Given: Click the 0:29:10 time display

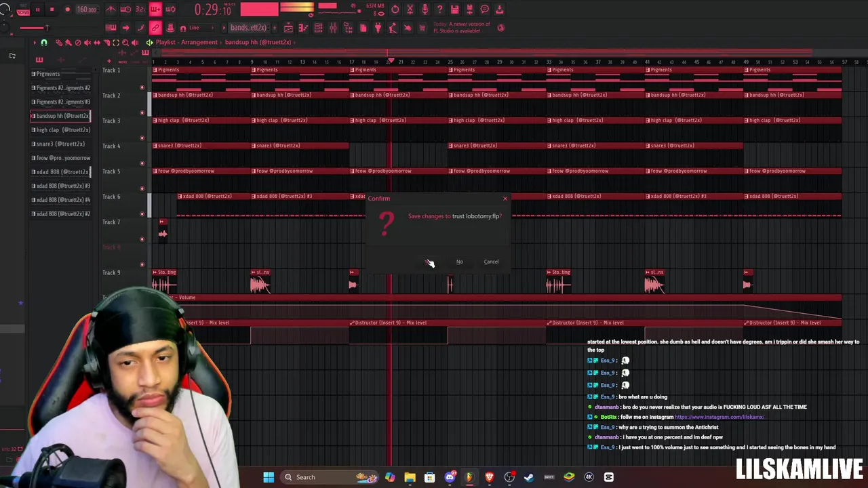Looking at the screenshot, I should 212,9.
